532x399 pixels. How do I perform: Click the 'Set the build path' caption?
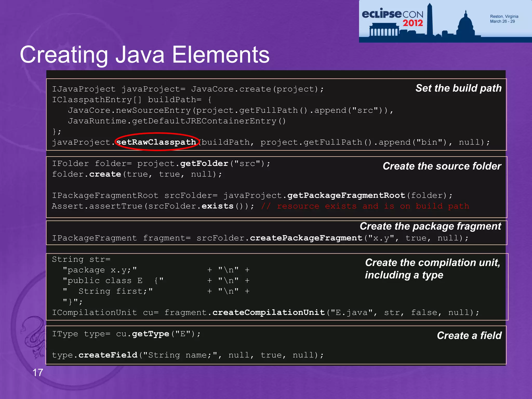(458, 88)
